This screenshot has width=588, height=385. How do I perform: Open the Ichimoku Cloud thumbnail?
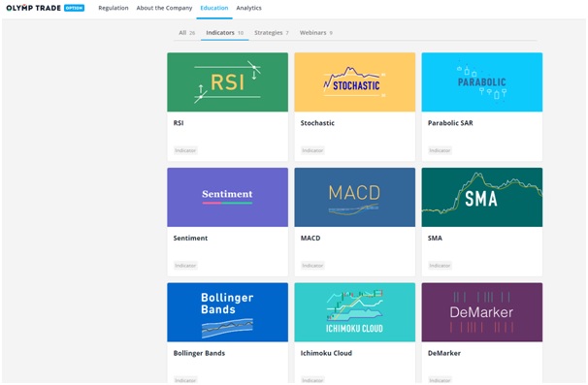tap(355, 312)
